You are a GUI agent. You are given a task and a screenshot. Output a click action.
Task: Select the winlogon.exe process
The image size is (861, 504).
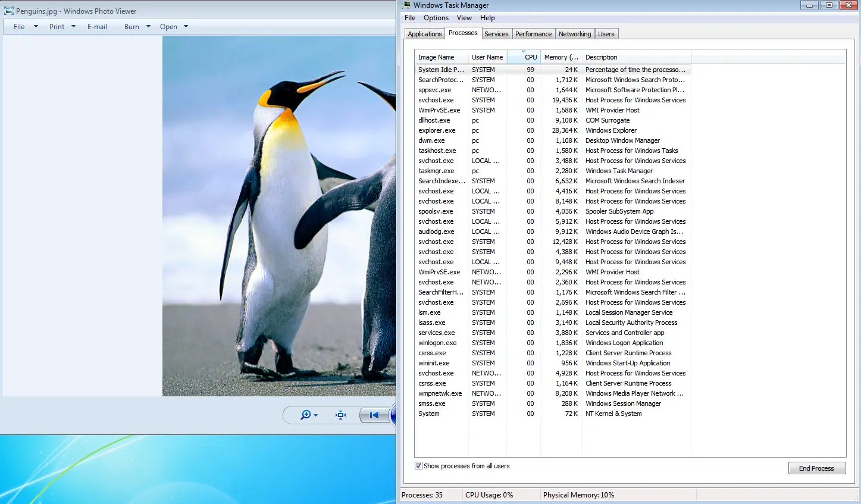pos(553,343)
